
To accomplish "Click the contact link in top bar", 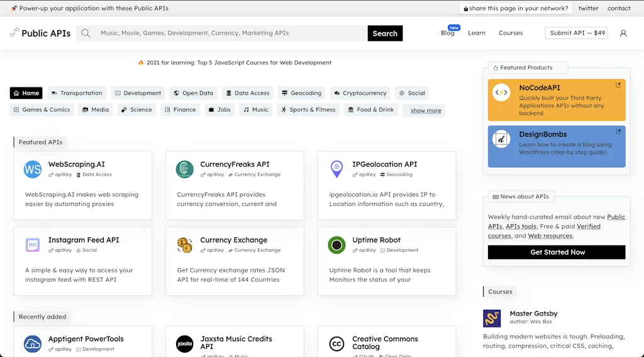I will pos(619,8).
